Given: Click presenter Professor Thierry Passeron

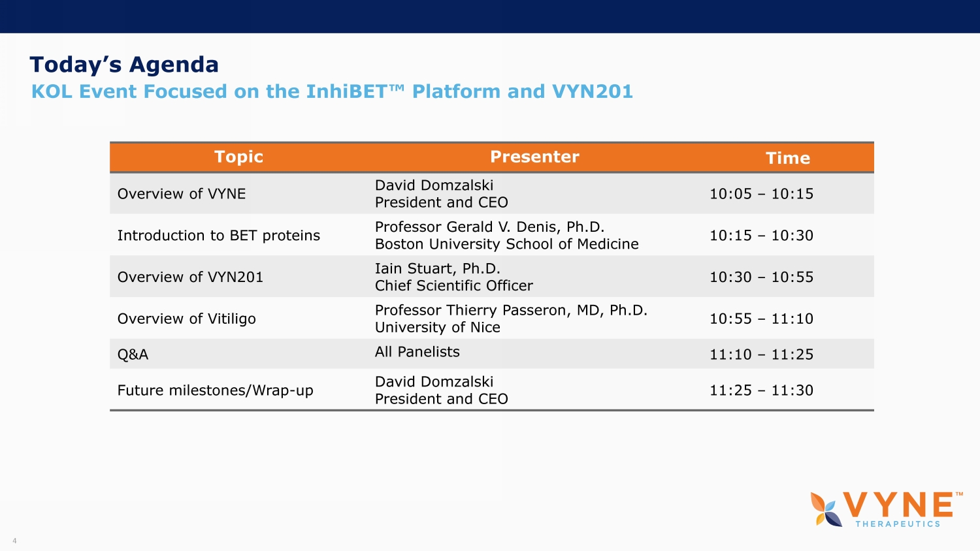Looking at the screenshot, I should click(511, 311).
